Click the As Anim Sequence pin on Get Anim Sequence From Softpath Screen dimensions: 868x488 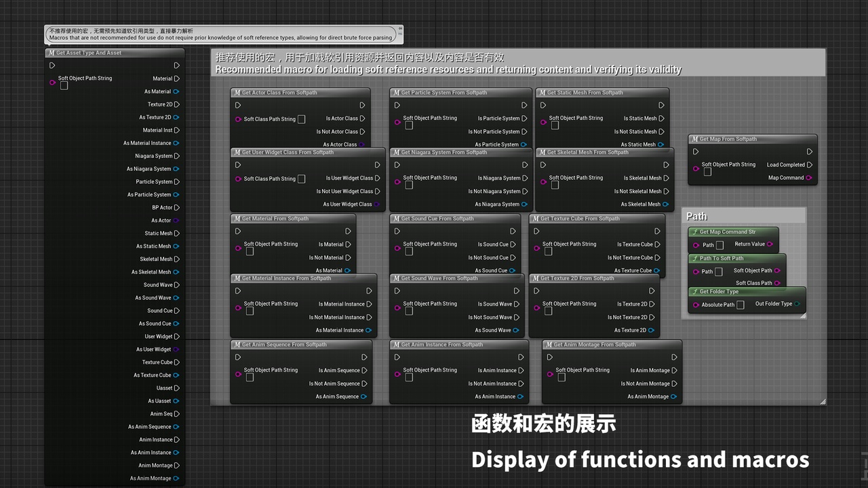(364, 396)
